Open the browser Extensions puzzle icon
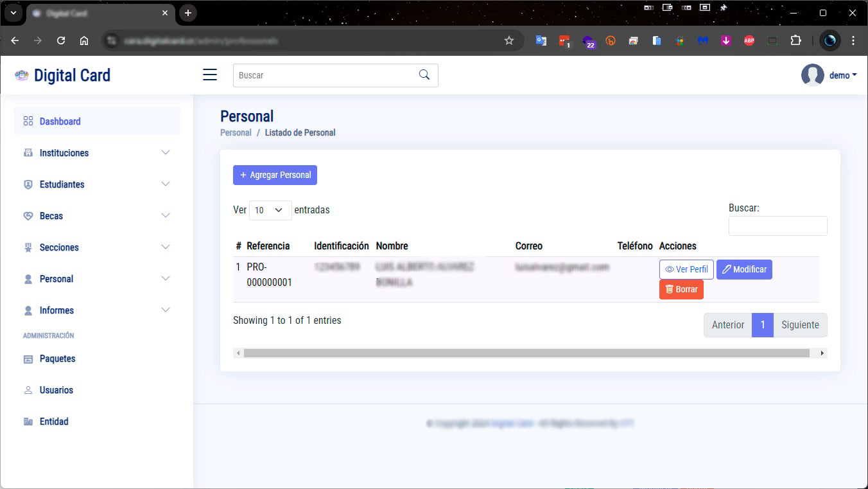868x489 pixels. (x=795, y=40)
